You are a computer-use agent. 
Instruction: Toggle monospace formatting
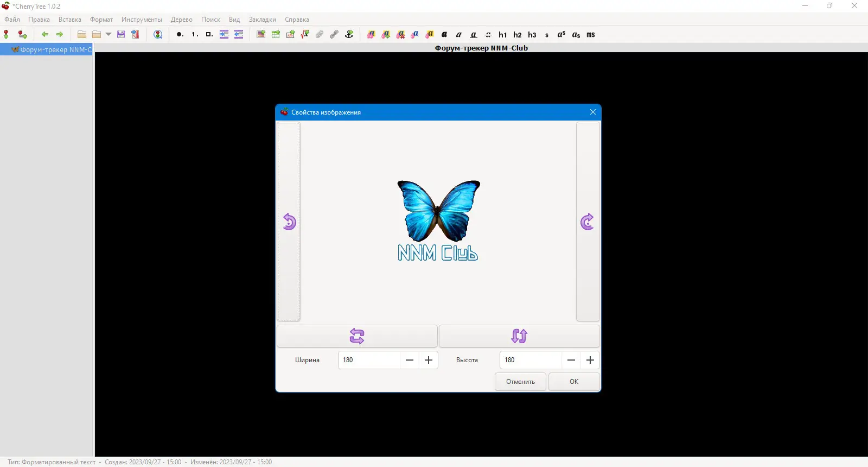[591, 34]
